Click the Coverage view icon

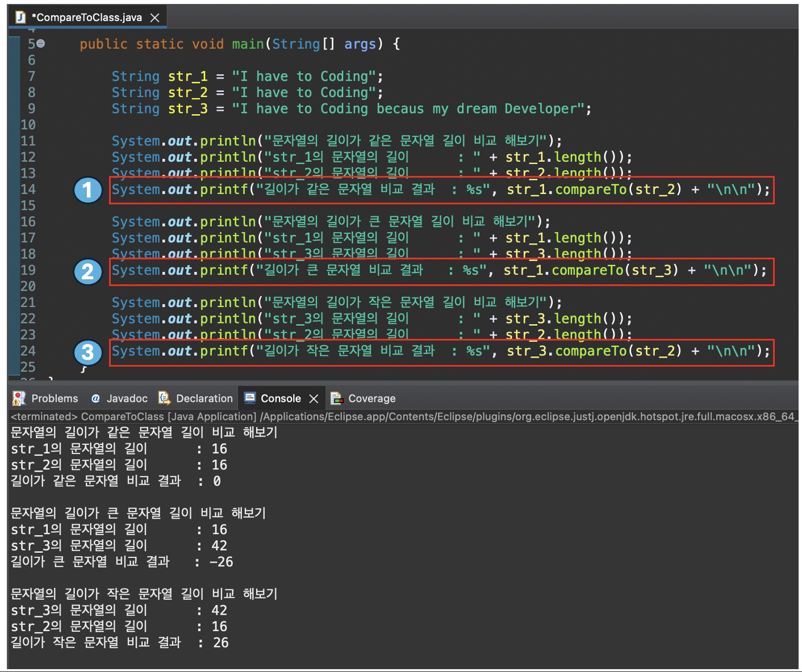click(x=337, y=398)
